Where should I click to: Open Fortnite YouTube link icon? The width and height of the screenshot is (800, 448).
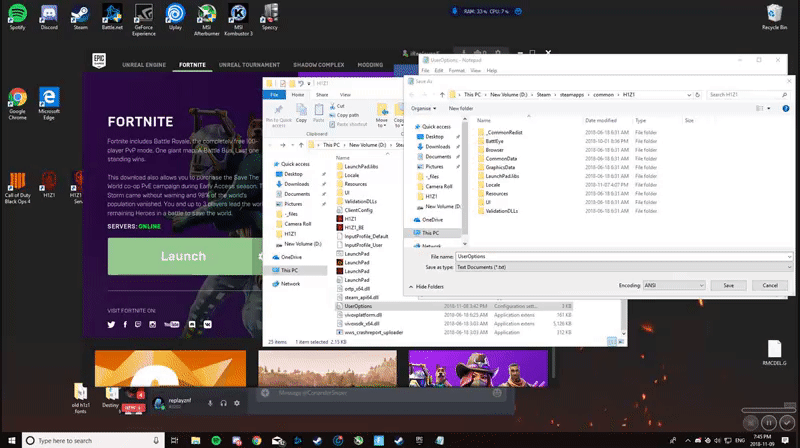pos(171,325)
